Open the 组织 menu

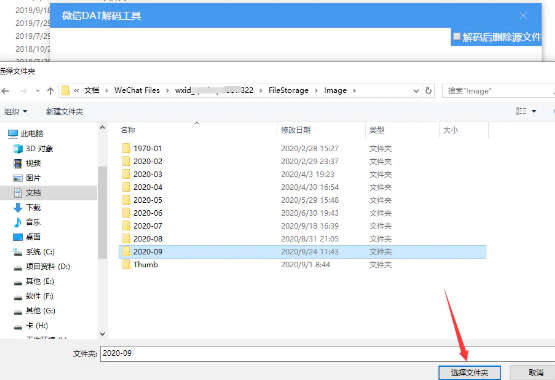(x=16, y=111)
